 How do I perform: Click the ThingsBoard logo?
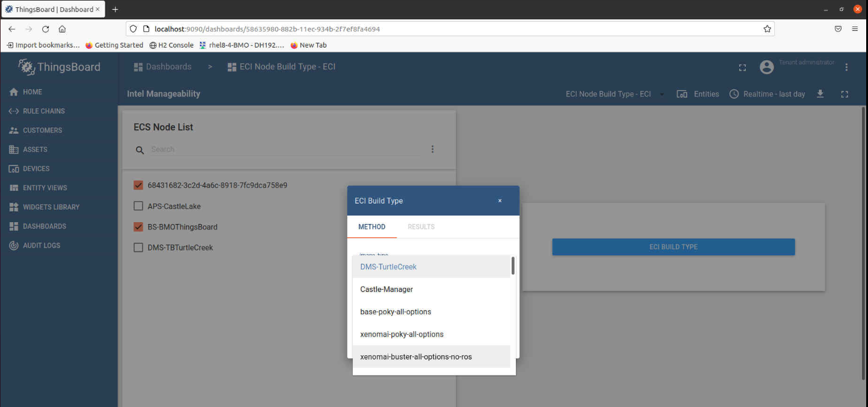(x=59, y=67)
